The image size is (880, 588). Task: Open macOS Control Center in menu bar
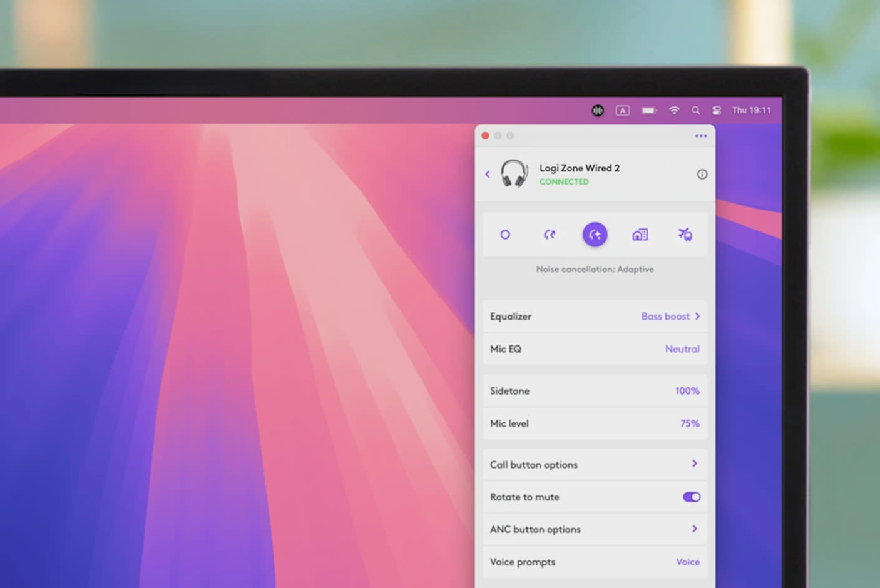pos(717,111)
